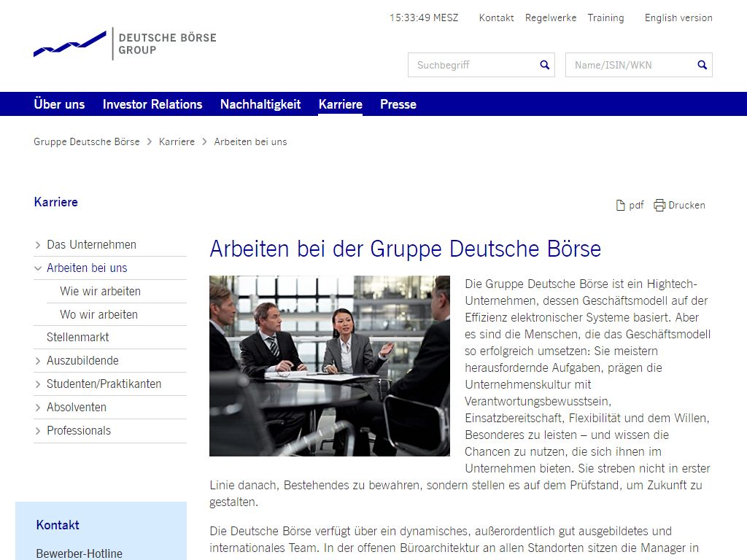Switch to the English version
The image size is (747, 560).
[678, 18]
